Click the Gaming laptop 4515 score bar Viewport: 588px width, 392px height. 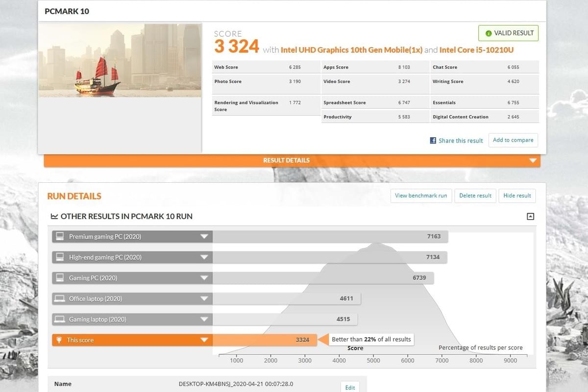pyautogui.click(x=285, y=319)
